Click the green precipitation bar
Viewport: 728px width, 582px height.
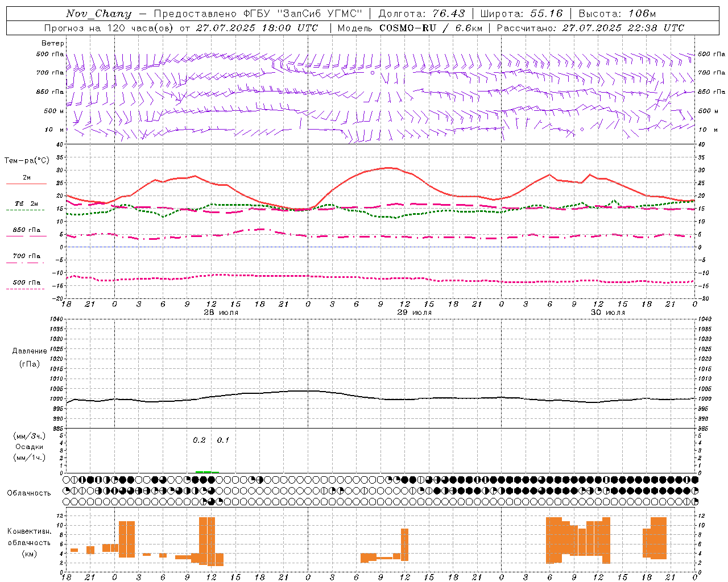[207, 472]
